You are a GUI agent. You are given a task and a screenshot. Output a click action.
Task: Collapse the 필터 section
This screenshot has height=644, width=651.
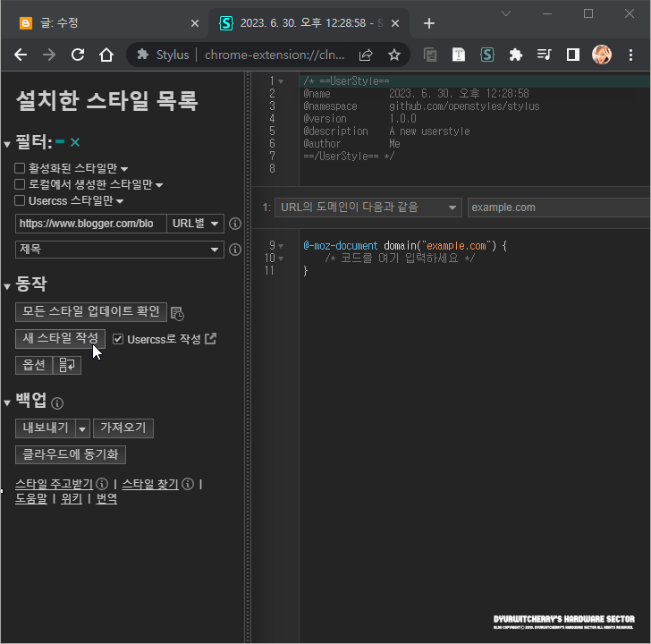coord(7,144)
